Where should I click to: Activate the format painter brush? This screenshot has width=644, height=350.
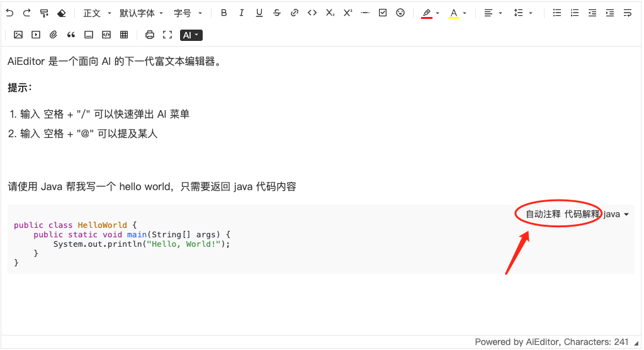44,13
